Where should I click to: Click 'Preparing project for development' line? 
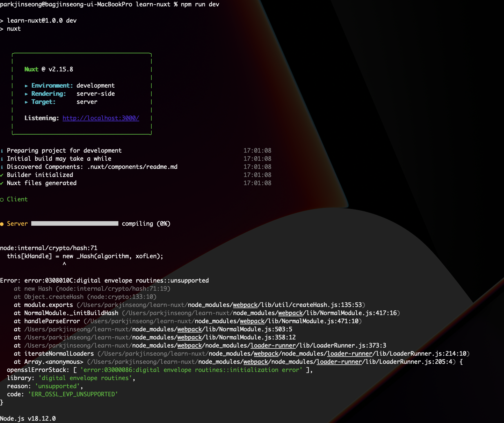click(64, 151)
